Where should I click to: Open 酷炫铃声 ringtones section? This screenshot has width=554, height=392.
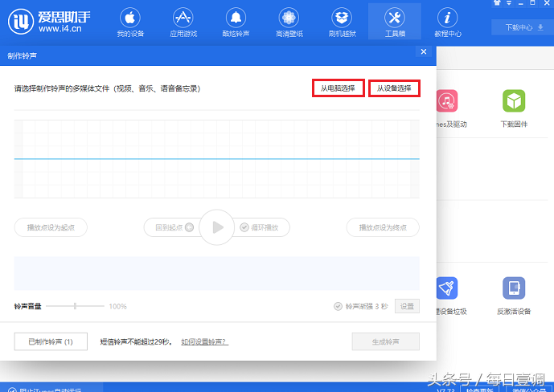236,22
